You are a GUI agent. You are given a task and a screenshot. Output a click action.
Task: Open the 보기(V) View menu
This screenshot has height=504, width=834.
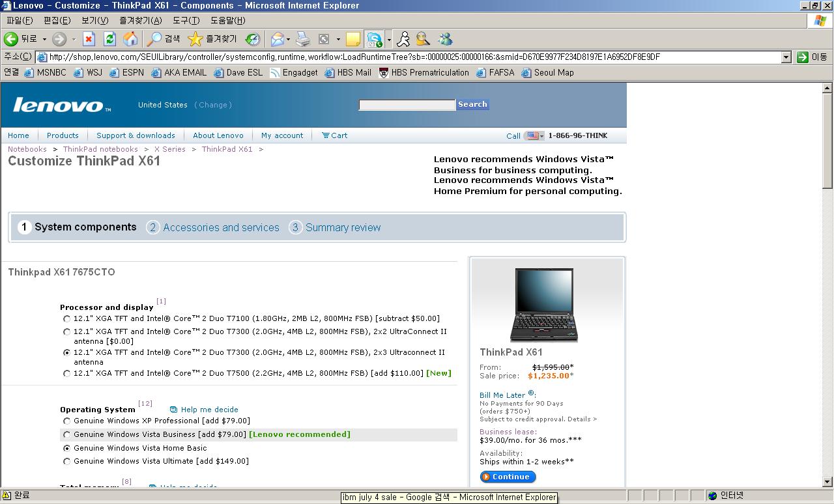click(95, 21)
